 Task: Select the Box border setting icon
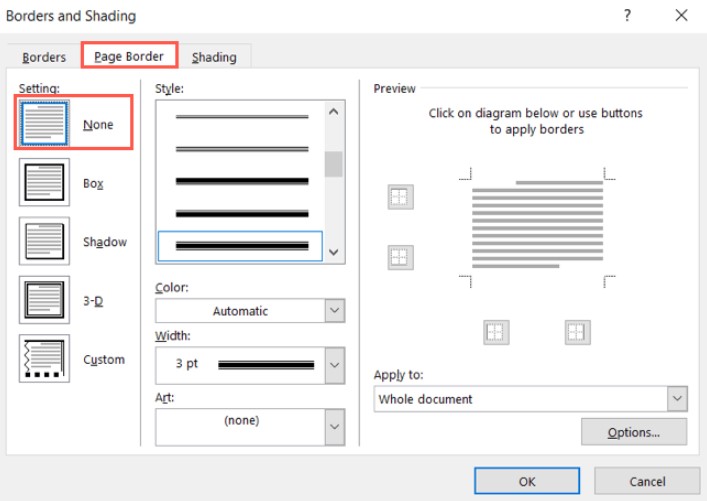[x=44, y=182]
